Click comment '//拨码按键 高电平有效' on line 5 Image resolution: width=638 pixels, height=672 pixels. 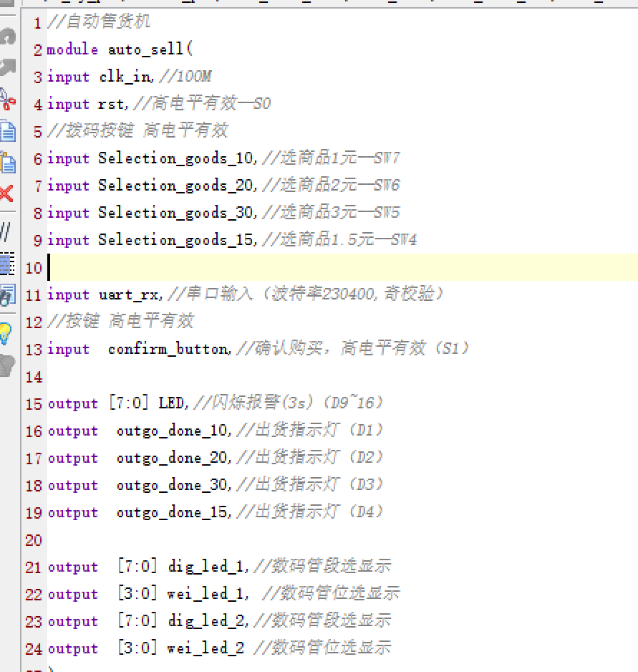(x=137, y=130)
